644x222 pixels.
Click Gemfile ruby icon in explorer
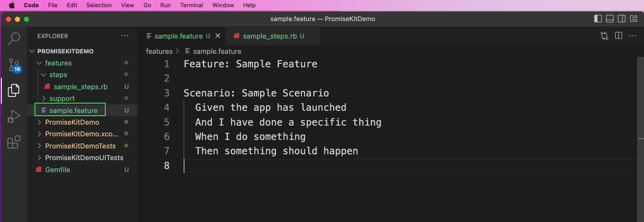click(x=39, y=170)
